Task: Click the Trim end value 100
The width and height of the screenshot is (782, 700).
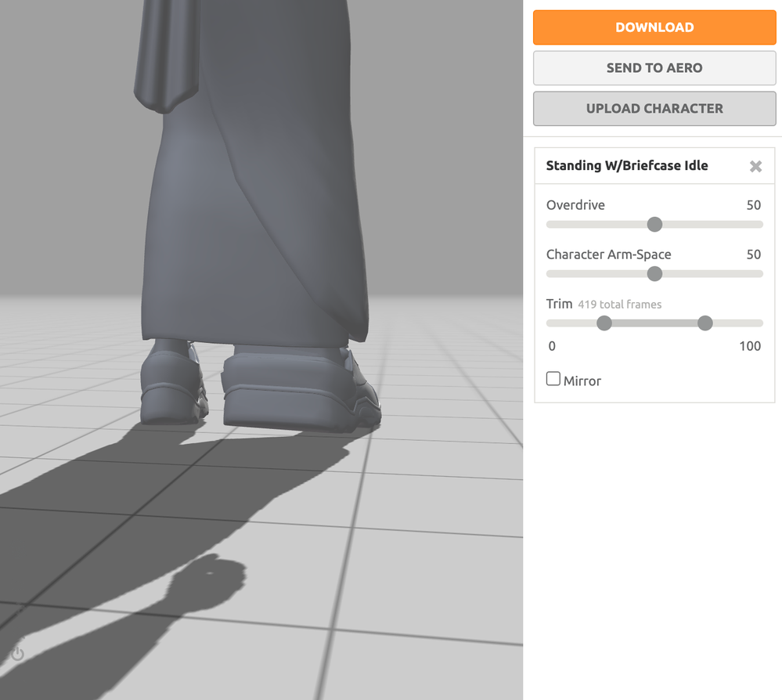Action: tap(750, 346)
